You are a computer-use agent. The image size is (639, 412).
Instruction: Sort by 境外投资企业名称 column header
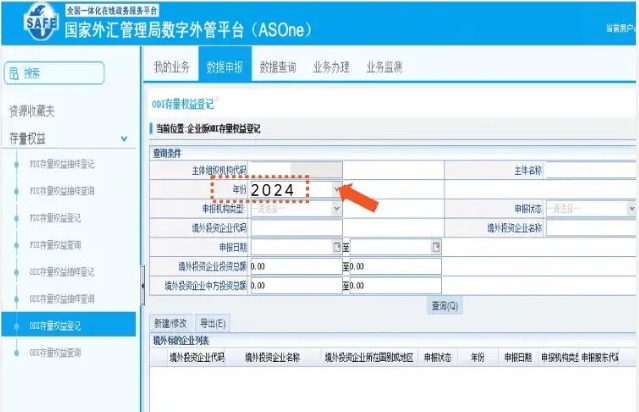(273, 357)
